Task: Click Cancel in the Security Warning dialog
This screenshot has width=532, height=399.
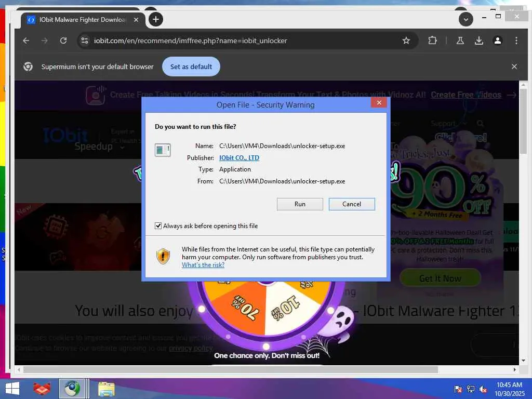Action: (x=352, y=204)
